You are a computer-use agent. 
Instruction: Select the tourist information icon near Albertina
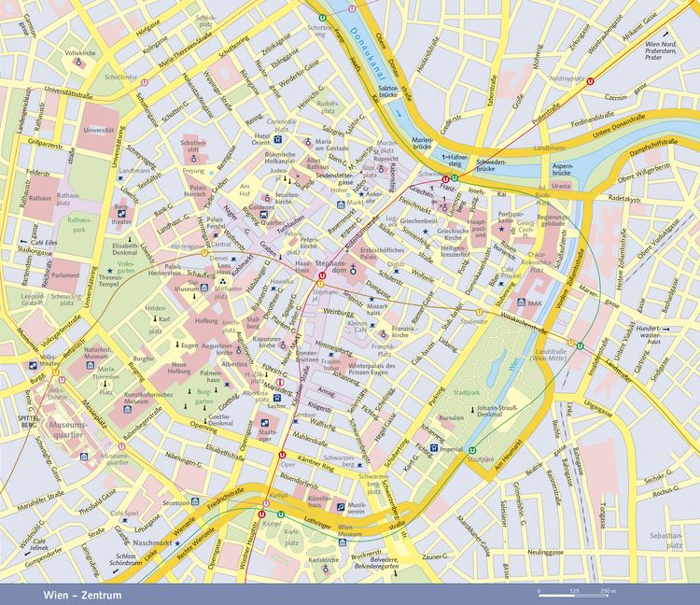click(x=280, y=382)
